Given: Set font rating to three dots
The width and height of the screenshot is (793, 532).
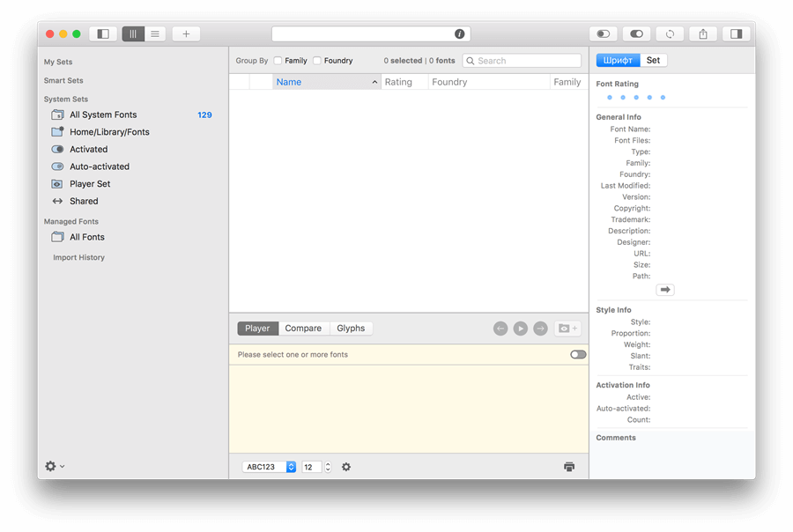Looking at the screenshot, I should [636, 98].
